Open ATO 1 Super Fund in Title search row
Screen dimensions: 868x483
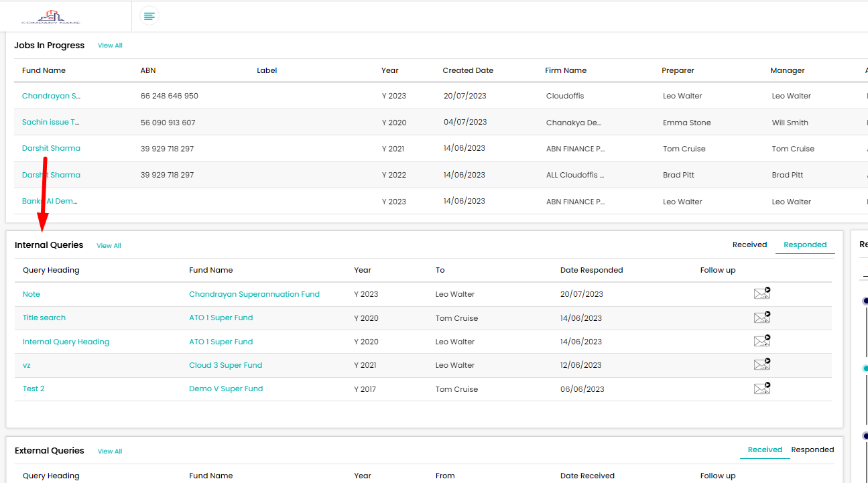point(221,318)
